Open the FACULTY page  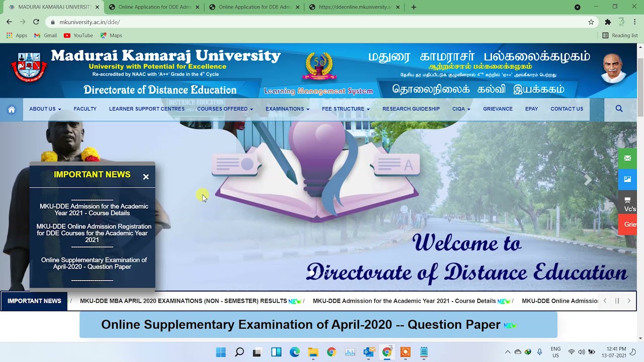[85, 109]
